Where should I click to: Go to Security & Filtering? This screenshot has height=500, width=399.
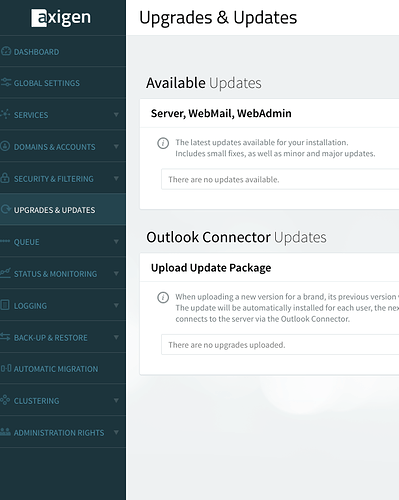63,179
